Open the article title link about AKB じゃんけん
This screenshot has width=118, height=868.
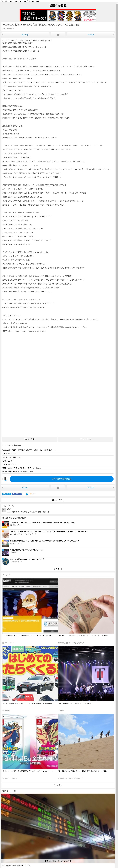(41, 25)
